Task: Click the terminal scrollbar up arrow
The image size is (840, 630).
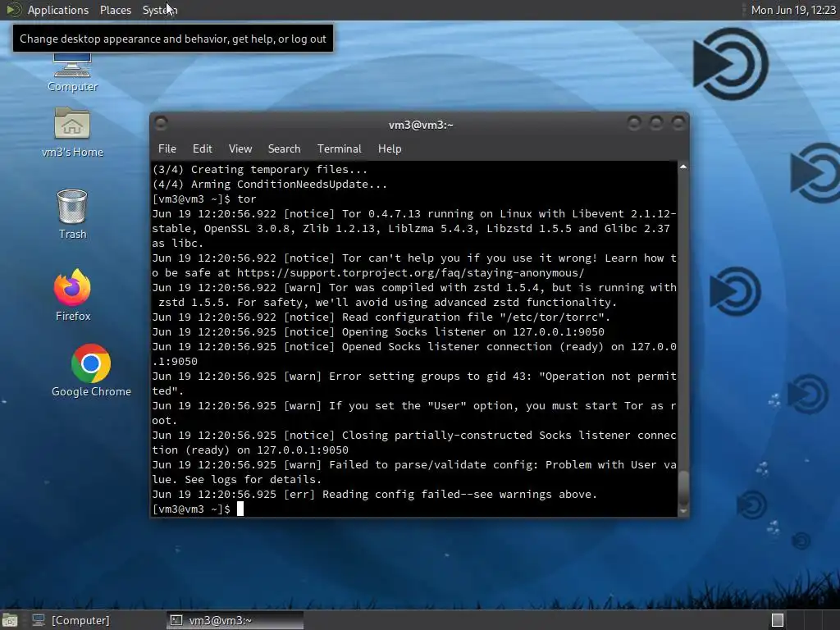Action: [x=683, y=167]
